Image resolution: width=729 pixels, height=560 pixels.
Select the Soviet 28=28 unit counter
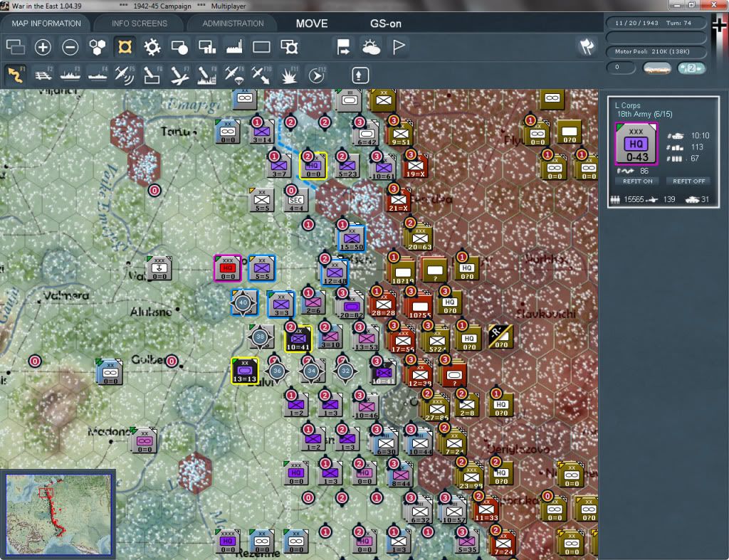[x=383, y=305]
